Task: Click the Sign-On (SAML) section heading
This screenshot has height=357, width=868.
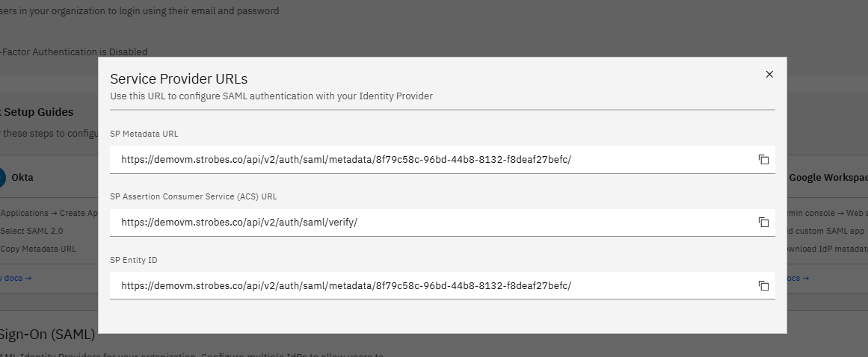Action: [48, 335]
